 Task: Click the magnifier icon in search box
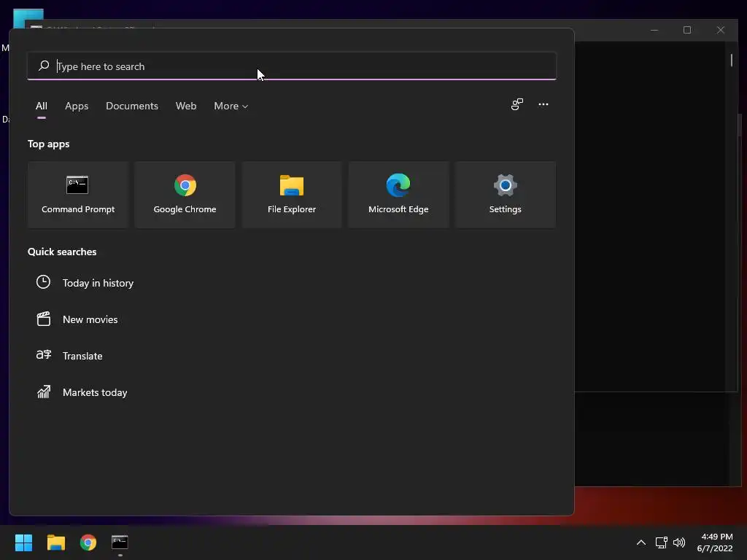click(44, 66)
